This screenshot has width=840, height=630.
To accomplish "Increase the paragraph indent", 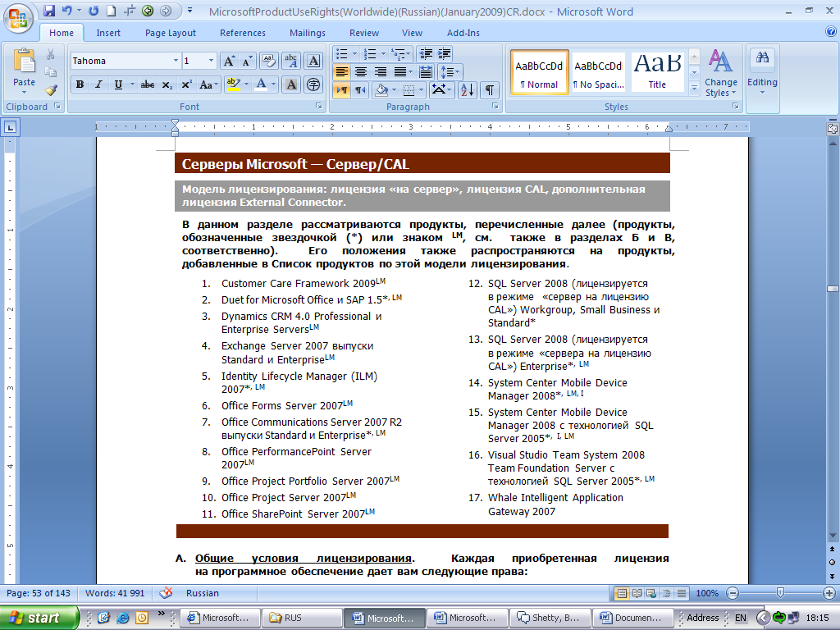I will (444, 53).
